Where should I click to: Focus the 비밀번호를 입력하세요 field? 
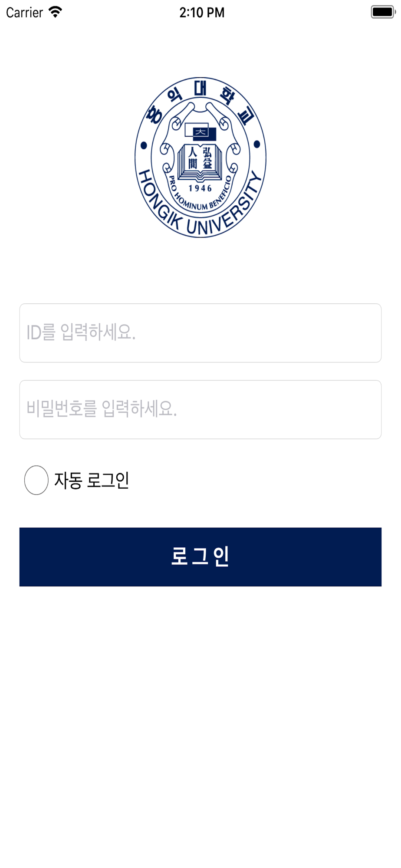tap(200, 410)
